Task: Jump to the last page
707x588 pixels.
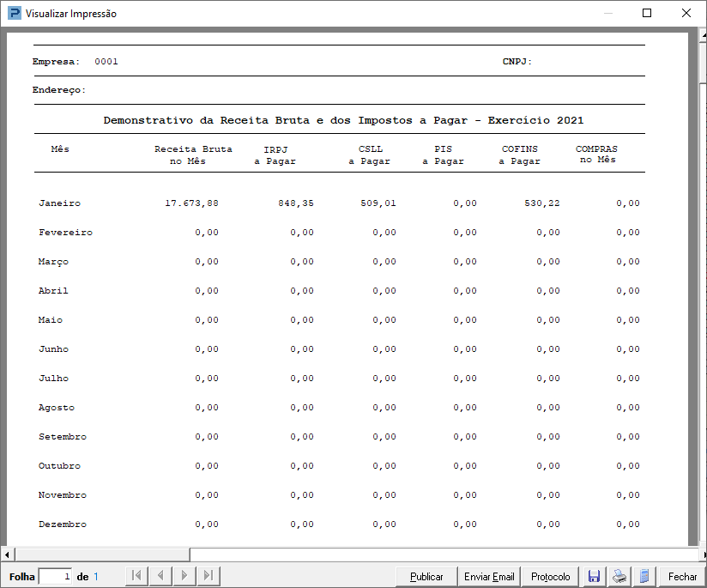Action: (x=208, y=575)
